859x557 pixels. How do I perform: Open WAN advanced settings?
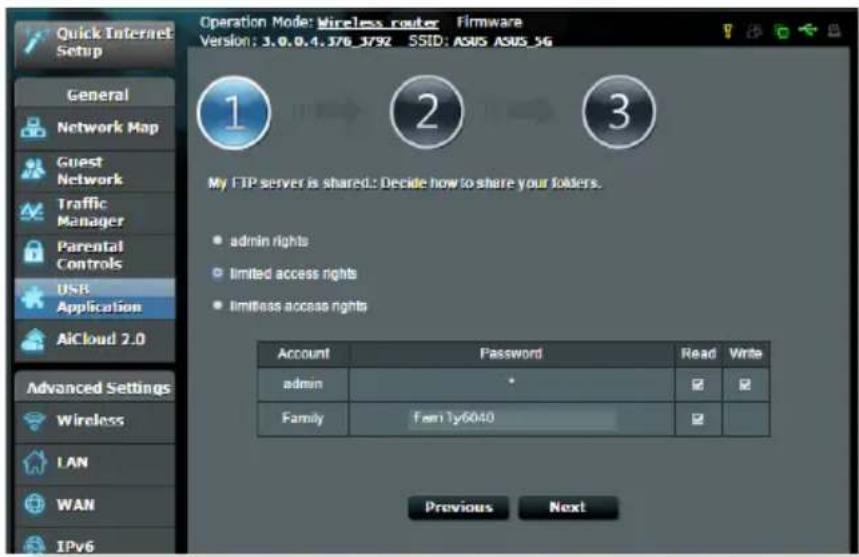pyautogui.click(x=95, y=505)
